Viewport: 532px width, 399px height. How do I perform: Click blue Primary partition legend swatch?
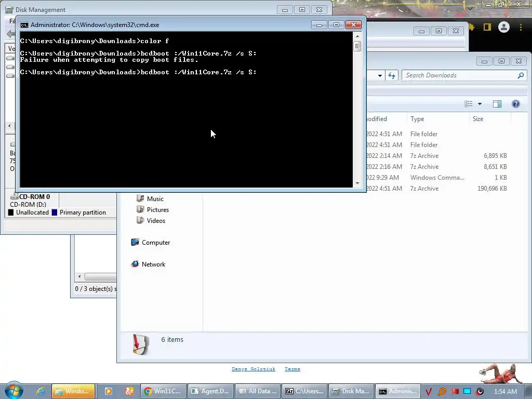pyautogui.click(x=54, y=212)
